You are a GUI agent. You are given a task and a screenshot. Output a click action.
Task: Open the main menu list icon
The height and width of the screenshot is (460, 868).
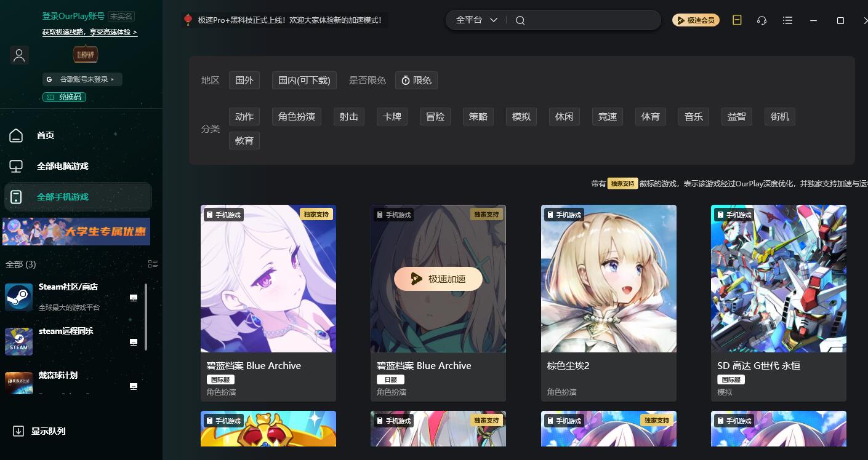click(x=787, y=20)
